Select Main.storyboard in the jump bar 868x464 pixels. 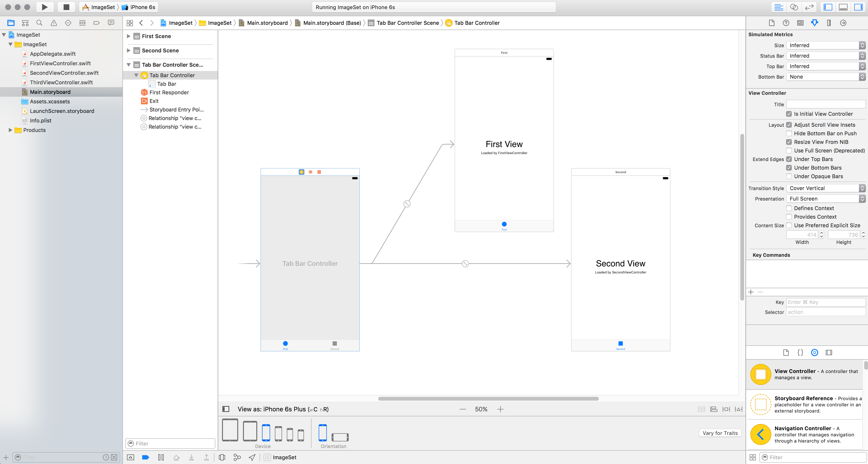pyautogui.click(x=266, y=23)
